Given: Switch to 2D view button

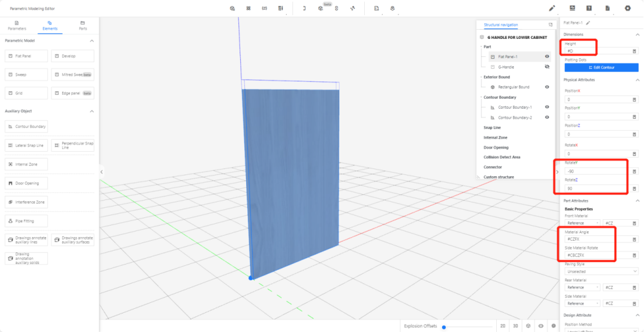Looking at the screenshot, I should click(502, 326).
